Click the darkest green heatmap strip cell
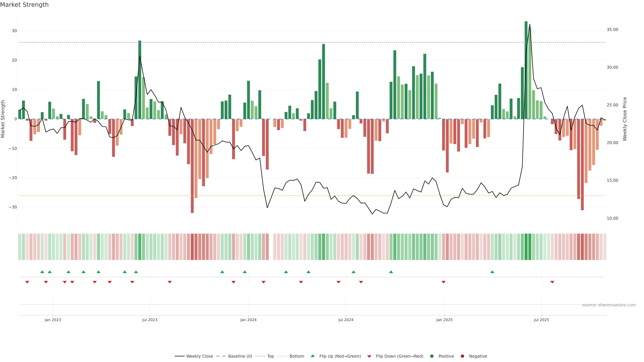Image resolution: width=644 pixels, height=362 pixels. [x=526, y=247]
